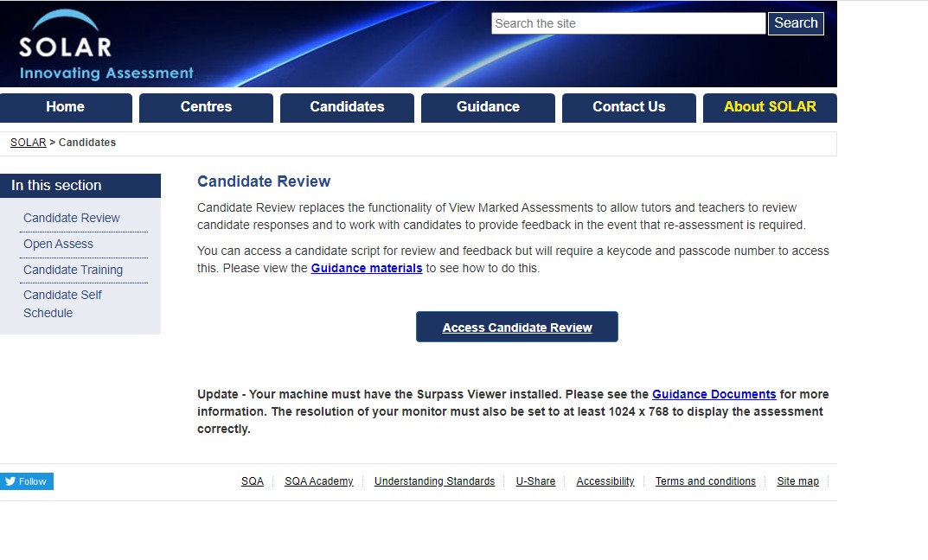The height and width of the screenshot is (560, 928).
Task: Click into the Search the site field
Action: [628, 23]
